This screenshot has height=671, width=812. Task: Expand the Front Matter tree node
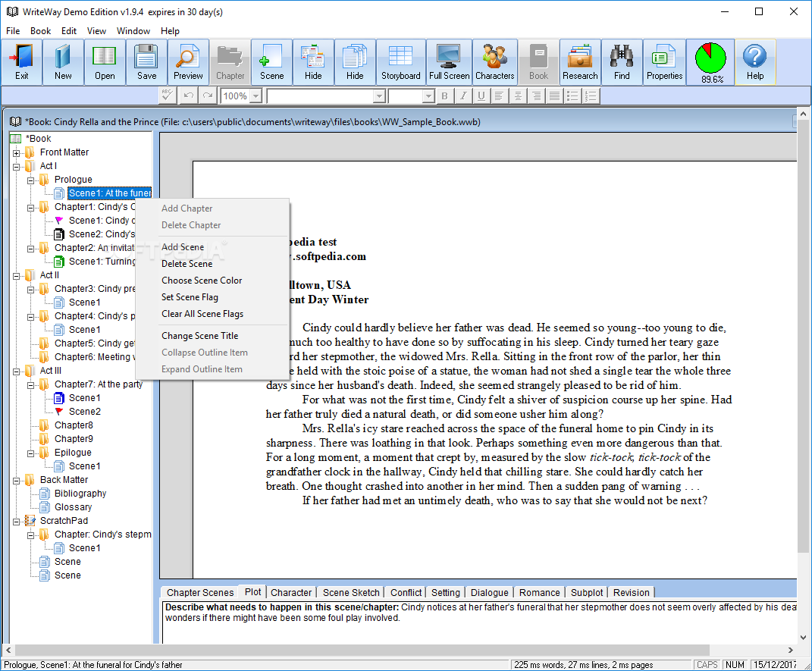[x=17, y=152]
